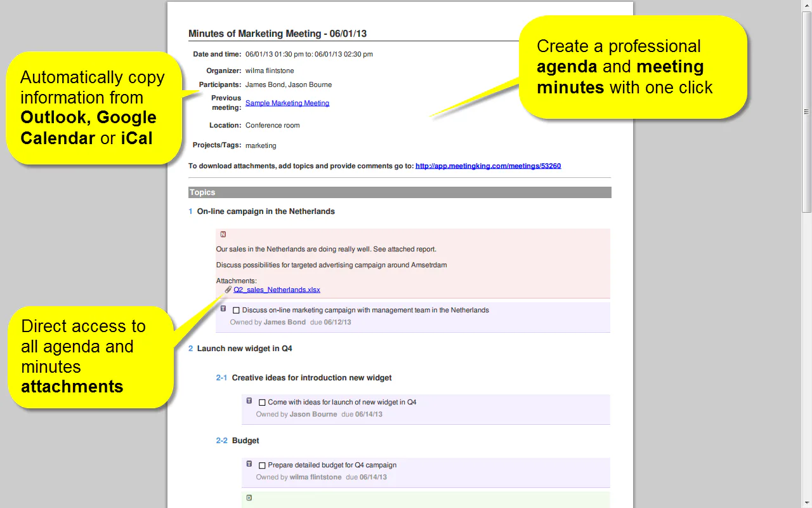Click the task icon beside Prepare detailed budget
Image resolution: width=812 pixels, height=508 pixels.
(249, 464)
